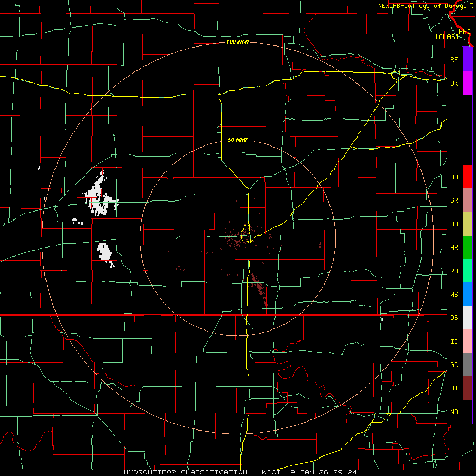Click the 'ND' legend label
Viewport: 476px width, 476px height.
[x=454, y=412]
